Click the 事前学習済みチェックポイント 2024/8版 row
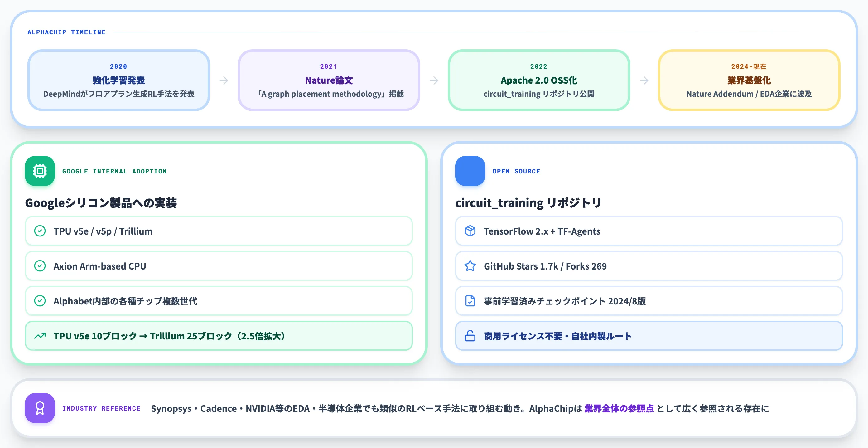 pos(649,301)
